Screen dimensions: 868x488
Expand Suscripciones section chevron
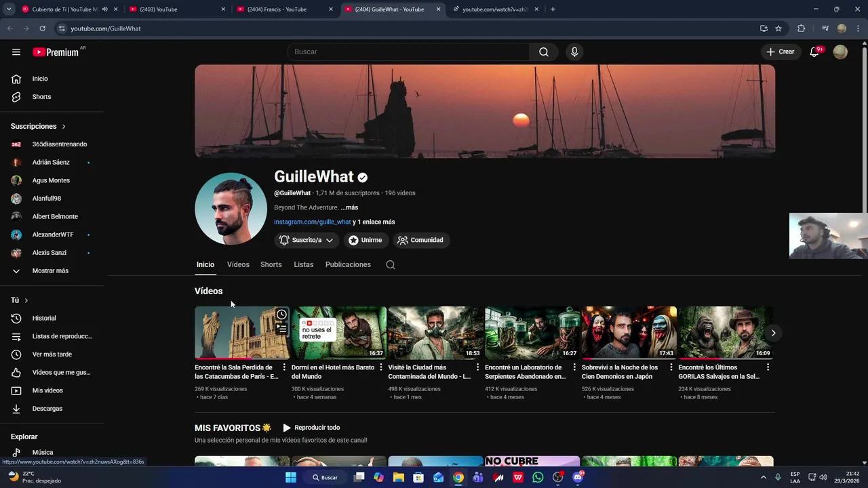(x=64, y=127)
